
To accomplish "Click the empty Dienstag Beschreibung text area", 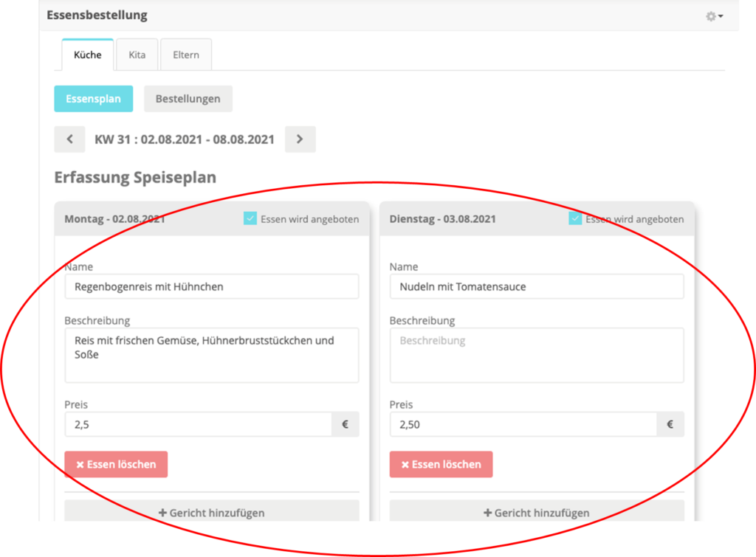I will (537, 356).
